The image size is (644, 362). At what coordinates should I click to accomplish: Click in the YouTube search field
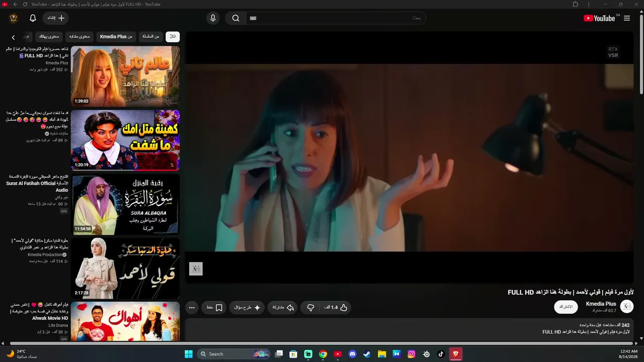click(336, 18)
